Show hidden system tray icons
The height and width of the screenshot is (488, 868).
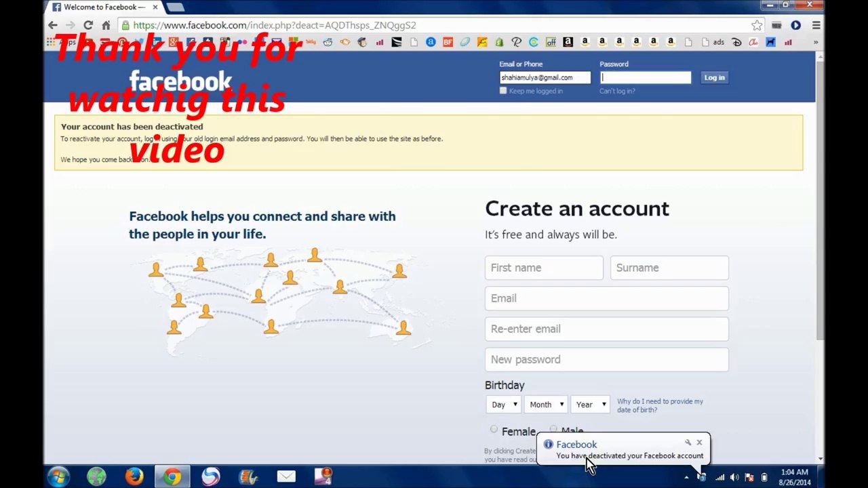pyautogui.click(x=686, y=477)
